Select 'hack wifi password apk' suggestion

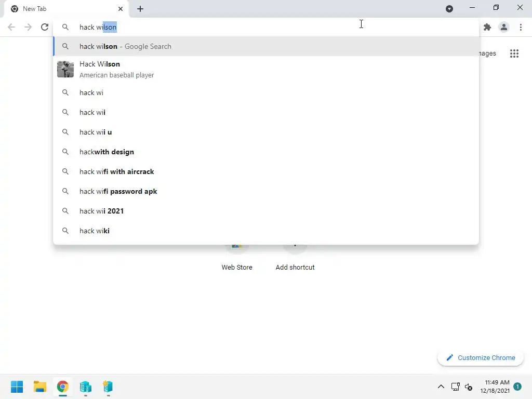266,191
